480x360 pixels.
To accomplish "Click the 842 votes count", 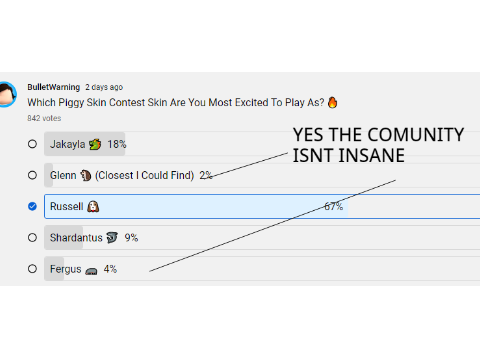I will click(x=44, y=118).
